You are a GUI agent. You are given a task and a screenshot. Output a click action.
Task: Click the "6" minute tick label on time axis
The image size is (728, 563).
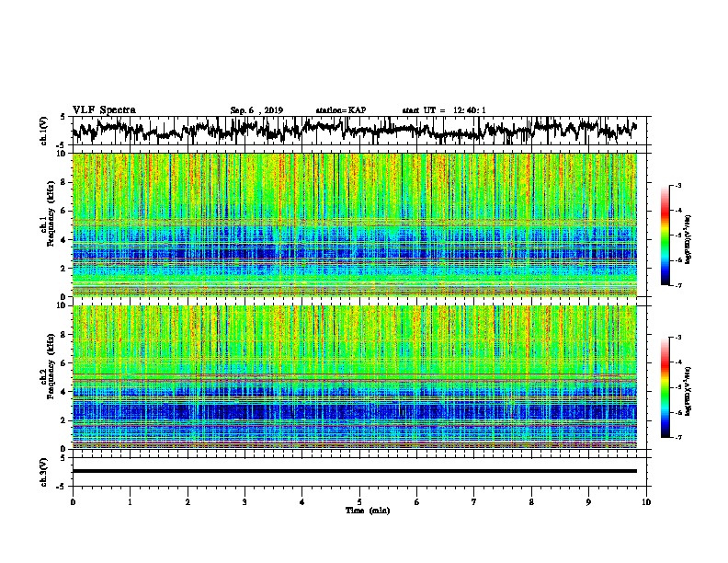417,501
